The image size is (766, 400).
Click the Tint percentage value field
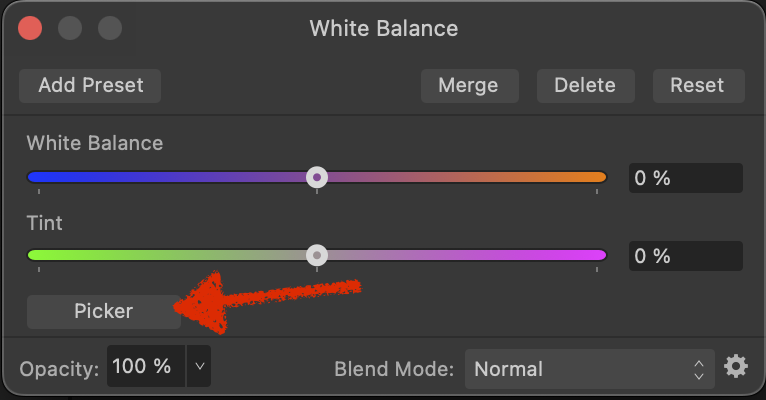(x=685, y=256)
